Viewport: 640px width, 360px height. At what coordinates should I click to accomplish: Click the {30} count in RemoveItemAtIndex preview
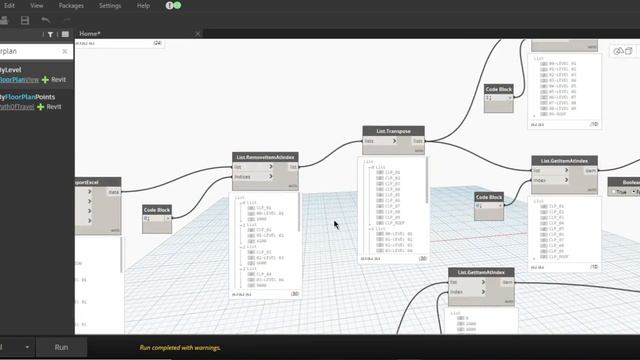295,294
